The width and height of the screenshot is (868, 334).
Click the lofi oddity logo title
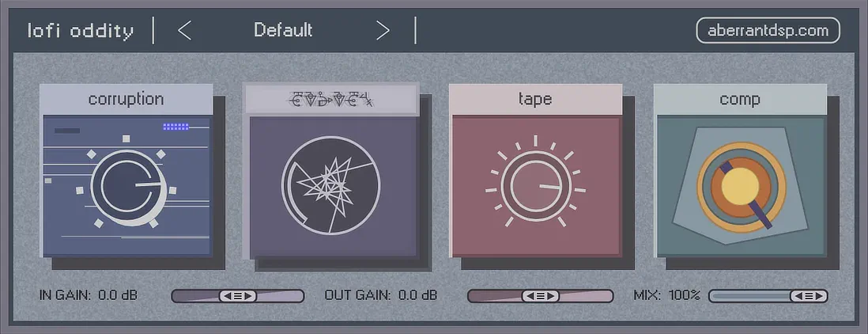81,30
